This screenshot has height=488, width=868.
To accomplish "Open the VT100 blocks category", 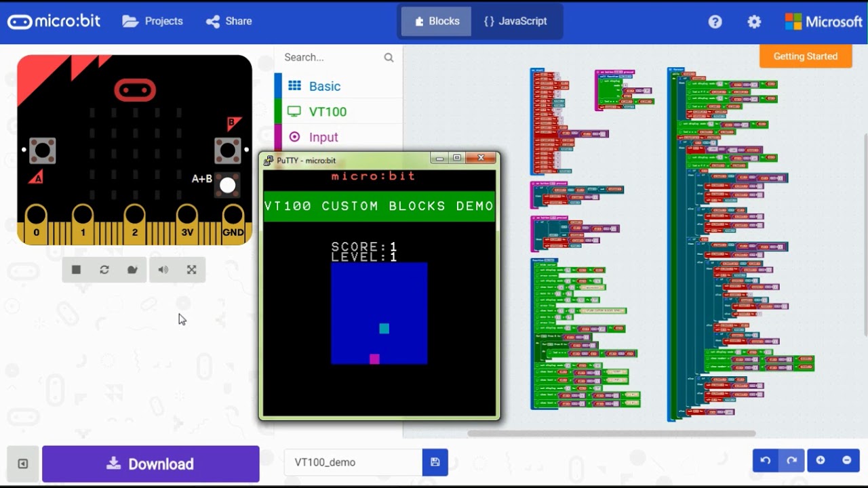I will click(338, 112).
